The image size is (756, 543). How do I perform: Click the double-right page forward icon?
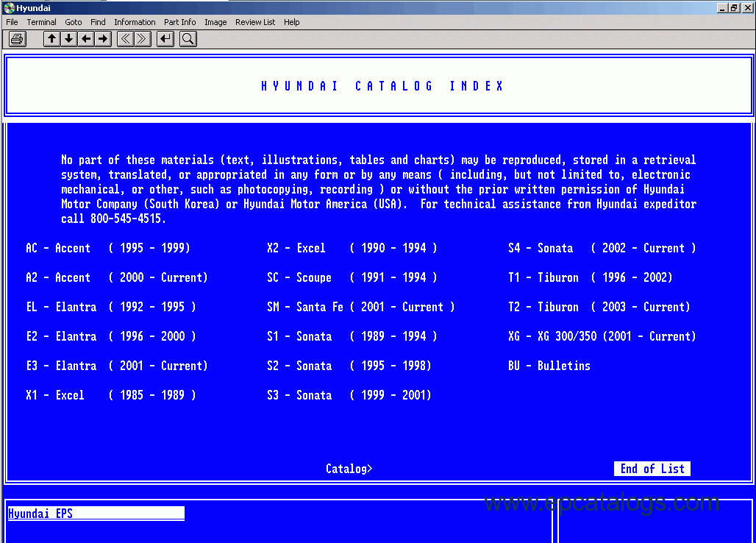(142, 39)
